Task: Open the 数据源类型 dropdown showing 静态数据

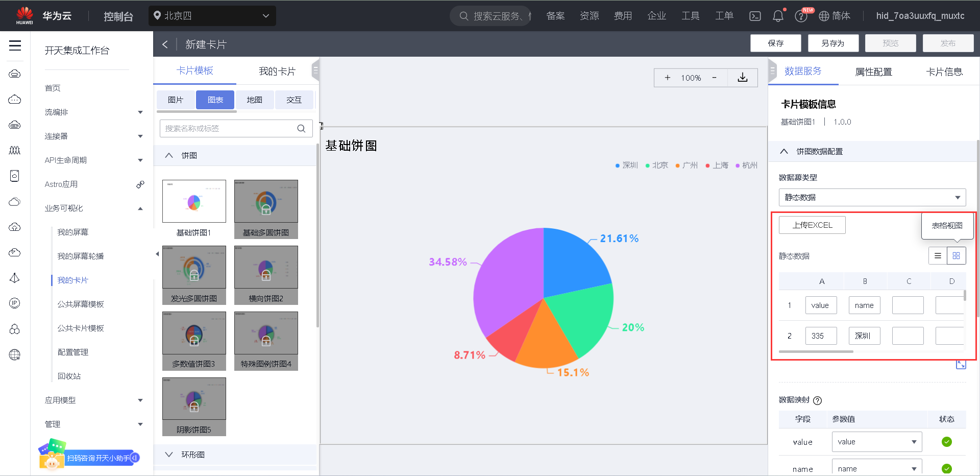Action: [x=872, y=198]
